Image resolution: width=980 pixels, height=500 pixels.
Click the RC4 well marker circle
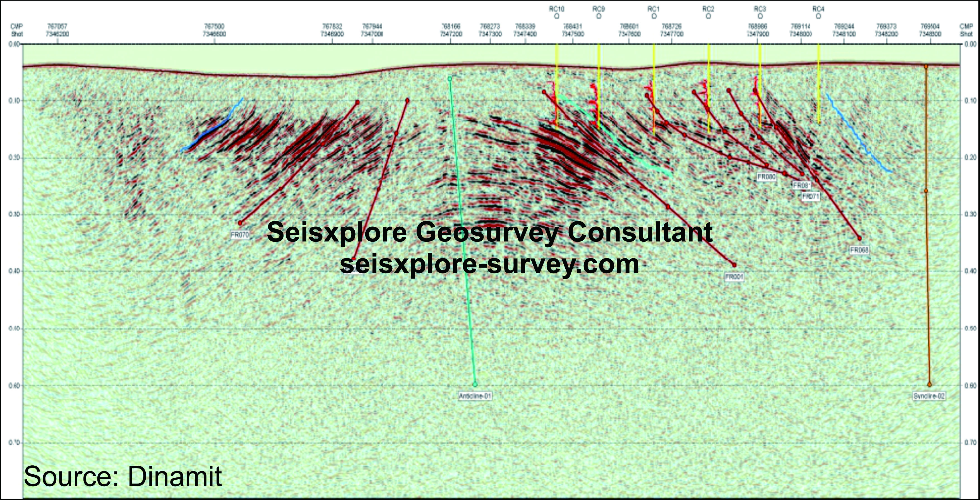click(818, 16)
